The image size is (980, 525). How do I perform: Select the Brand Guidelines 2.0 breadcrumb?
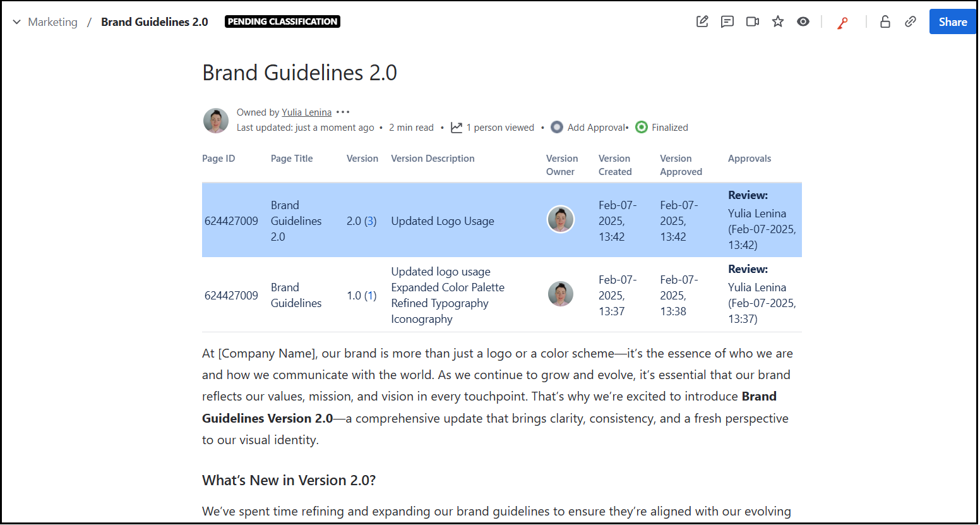[x=154, y=21]
